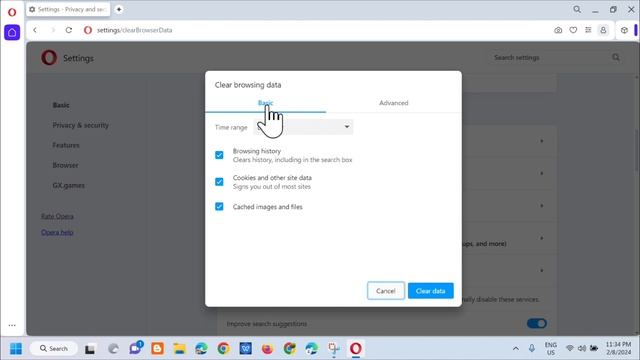Click the taskbar Search box
Screen dimensions: 640x360
53,349
